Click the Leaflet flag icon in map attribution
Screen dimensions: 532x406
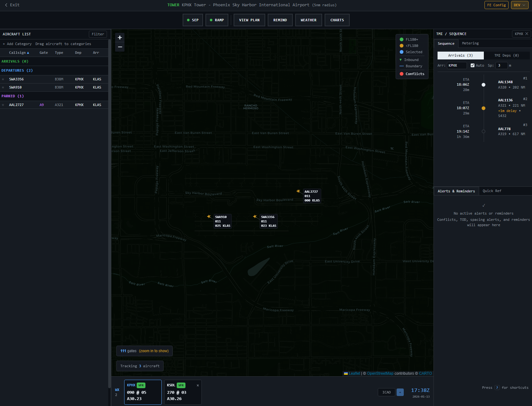click(x=346, y=373)
